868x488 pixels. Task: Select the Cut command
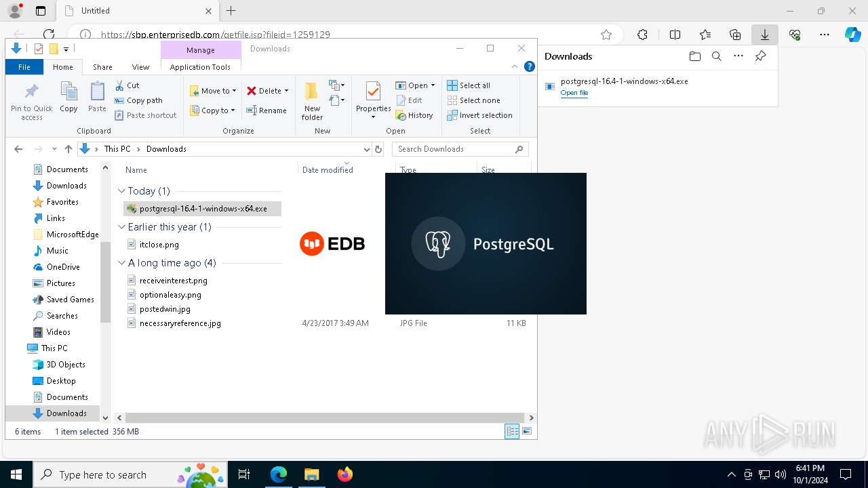127,85
